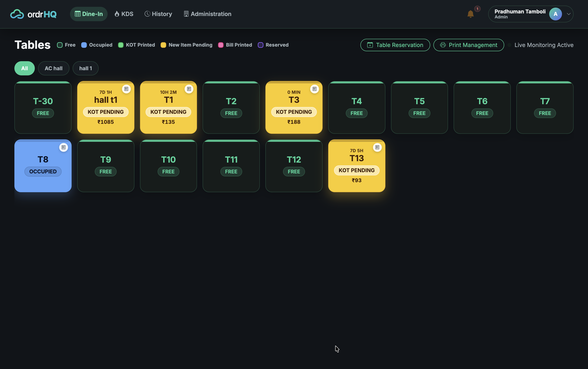Click the Bill Printed legend swatch
This screenshot has width=588, height=369.
(x=221, y=45)
